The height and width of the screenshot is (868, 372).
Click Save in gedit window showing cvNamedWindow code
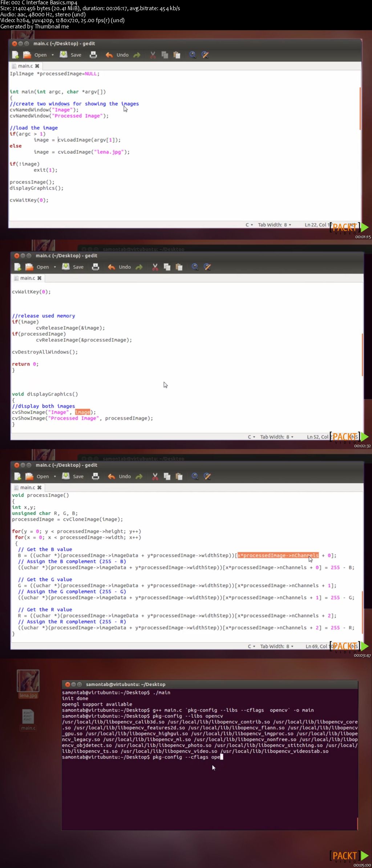[x=70, y=55]
